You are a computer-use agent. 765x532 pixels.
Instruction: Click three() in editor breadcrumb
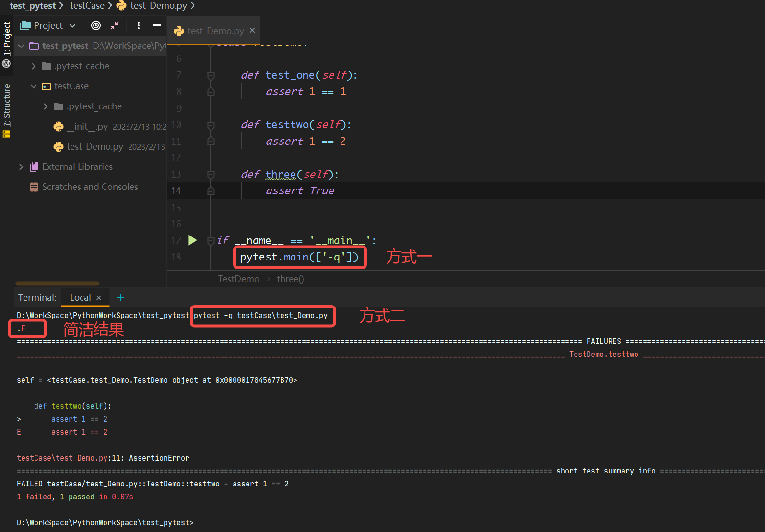[290, 279]
